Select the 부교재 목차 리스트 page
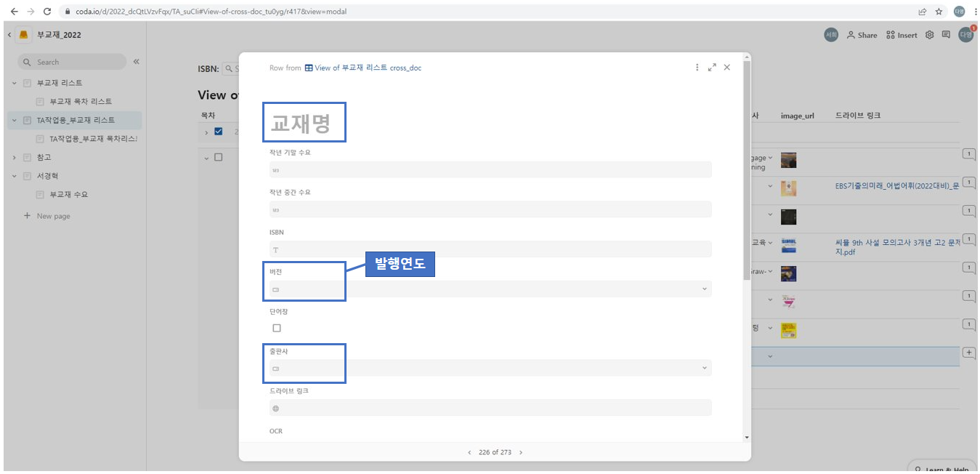Screen dimensions: 980x474 pos(81,101)
